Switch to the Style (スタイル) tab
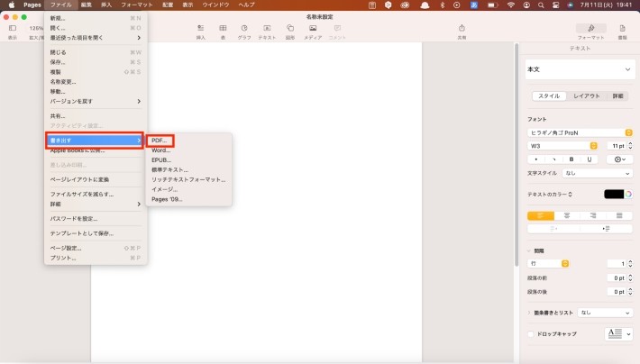640x364 pixels. 549,96
